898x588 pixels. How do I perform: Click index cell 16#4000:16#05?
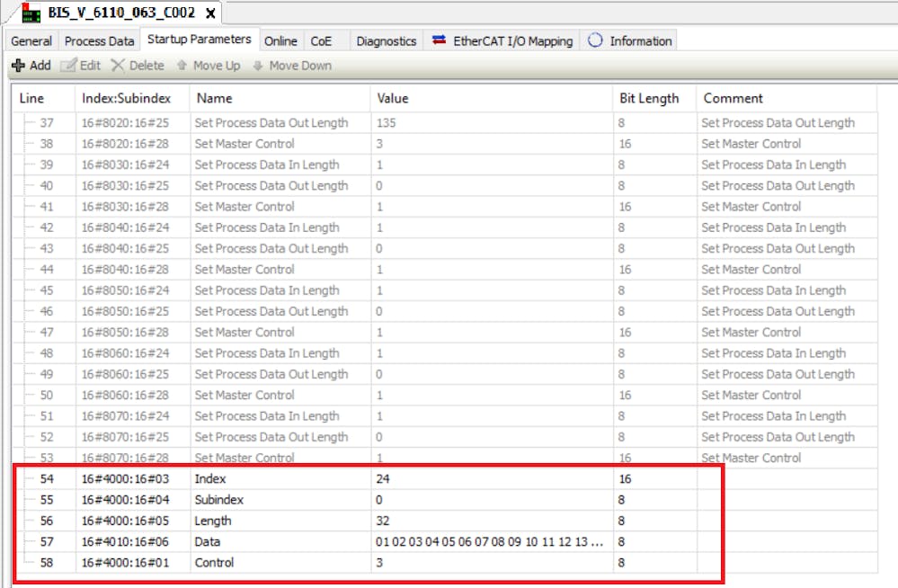tap(125, 521)
